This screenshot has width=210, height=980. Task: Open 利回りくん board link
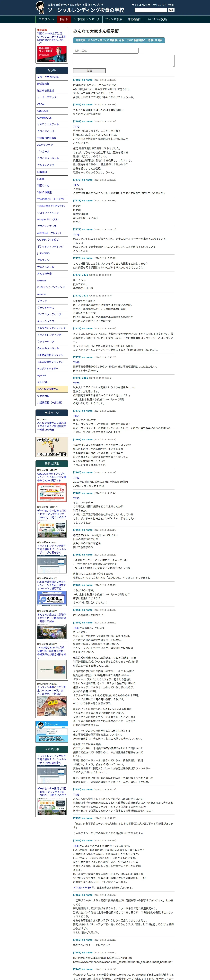[x=52, y=186]
